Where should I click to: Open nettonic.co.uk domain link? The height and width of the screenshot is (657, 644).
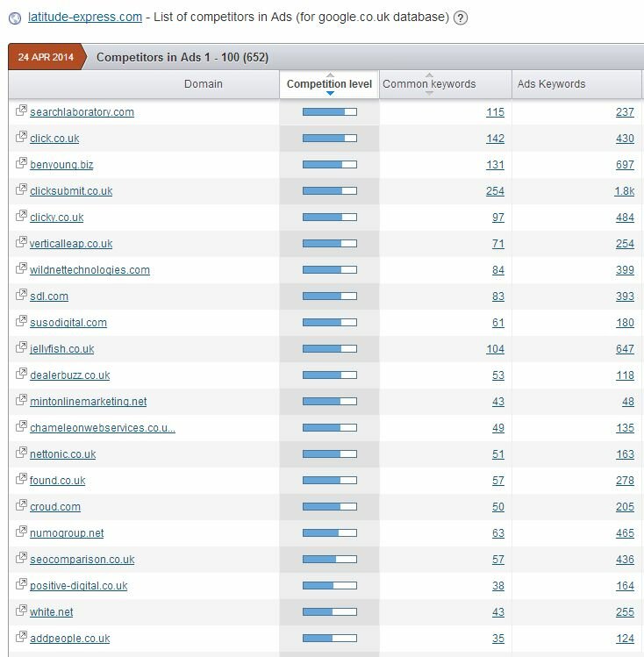pyautogui.click(x=63, y=454)
